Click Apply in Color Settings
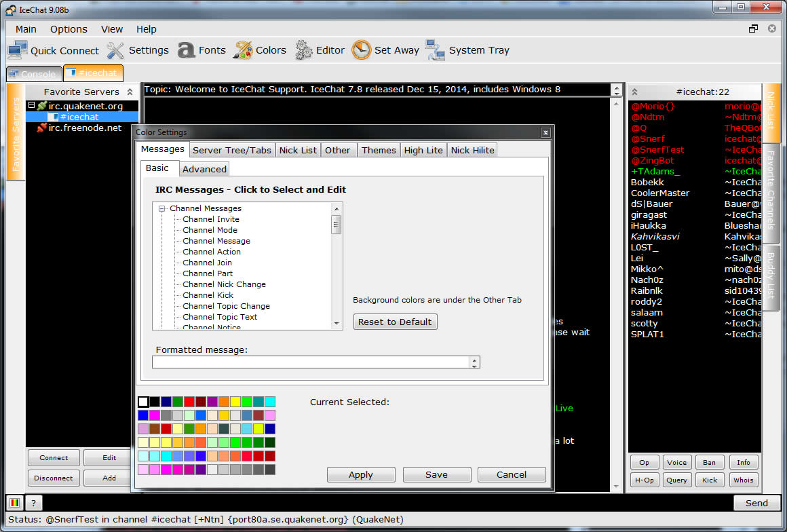Viewport: 787px width, 532px height. click(x=361, y=475)
